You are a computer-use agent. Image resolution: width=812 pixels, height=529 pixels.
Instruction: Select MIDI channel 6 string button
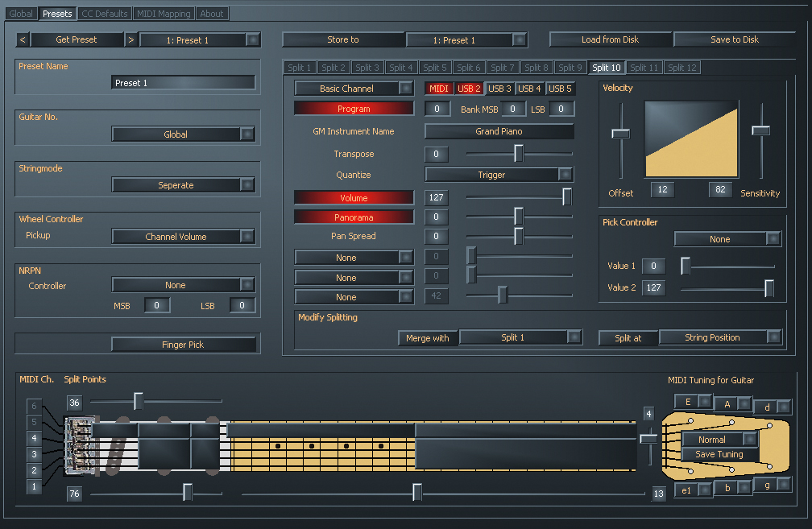point(34,407)
